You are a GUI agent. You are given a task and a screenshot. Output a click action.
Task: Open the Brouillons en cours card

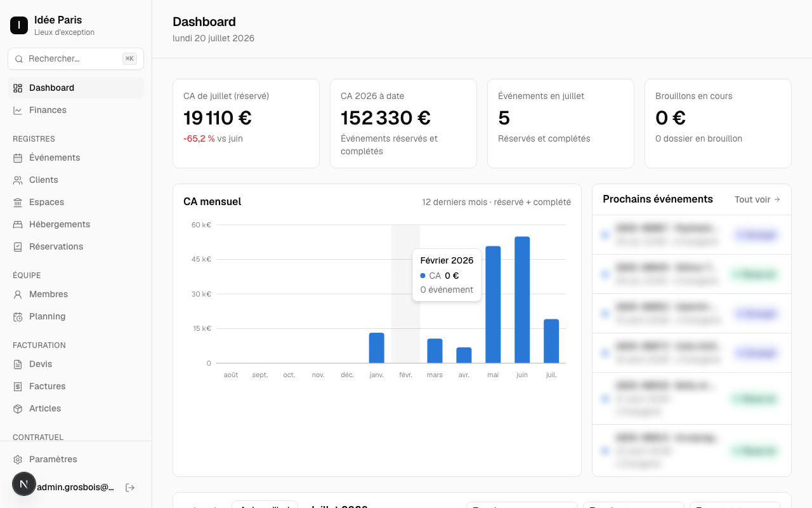718,123
